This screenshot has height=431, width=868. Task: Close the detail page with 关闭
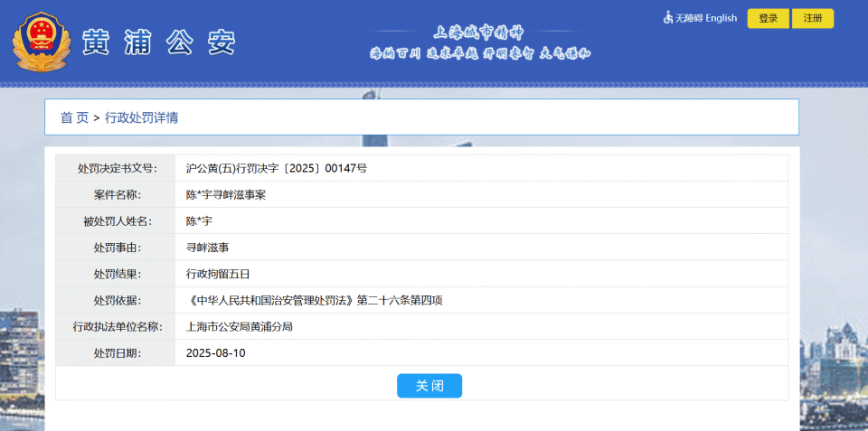pyautogui.click(x=429, y=386)
